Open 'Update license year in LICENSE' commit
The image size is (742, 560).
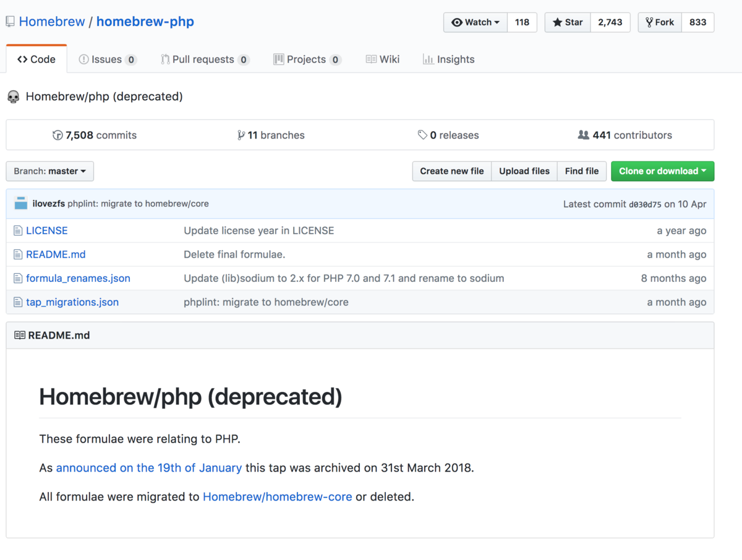(x=258, y=231)
